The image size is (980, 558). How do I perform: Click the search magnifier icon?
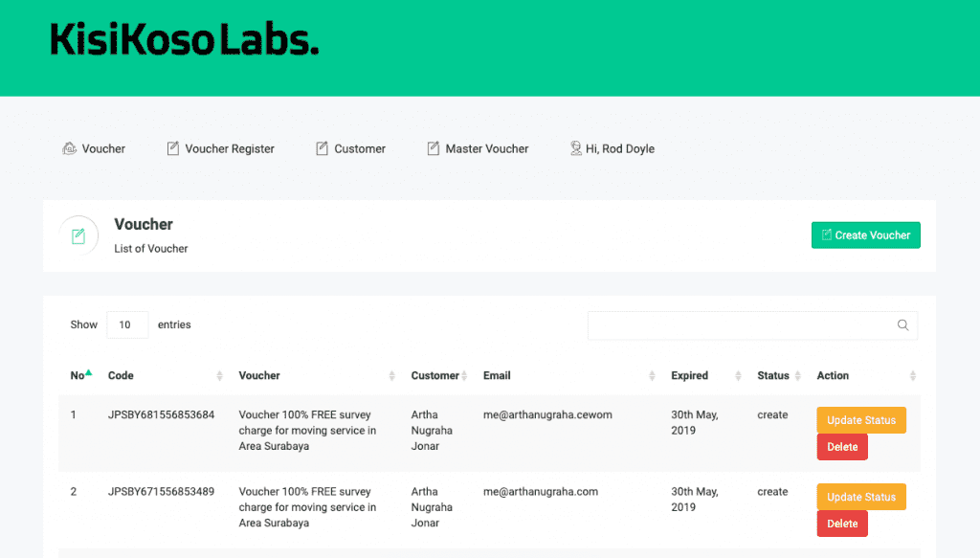902,325
